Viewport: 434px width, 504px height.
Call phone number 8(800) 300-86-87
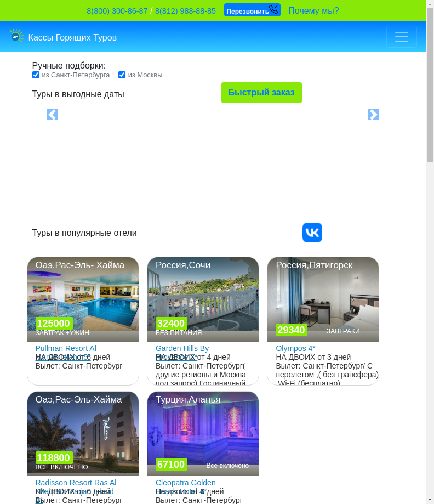click(x=117, y=11)
